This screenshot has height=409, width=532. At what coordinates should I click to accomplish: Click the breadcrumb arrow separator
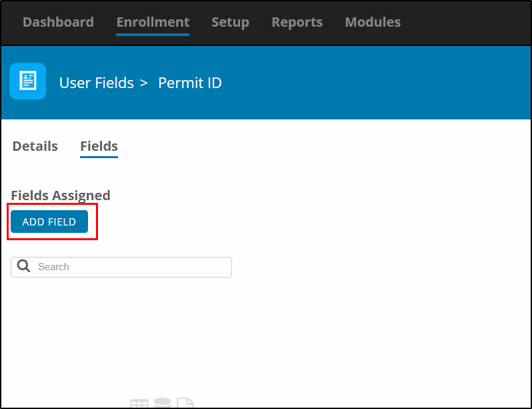click(x=144, y=83)
